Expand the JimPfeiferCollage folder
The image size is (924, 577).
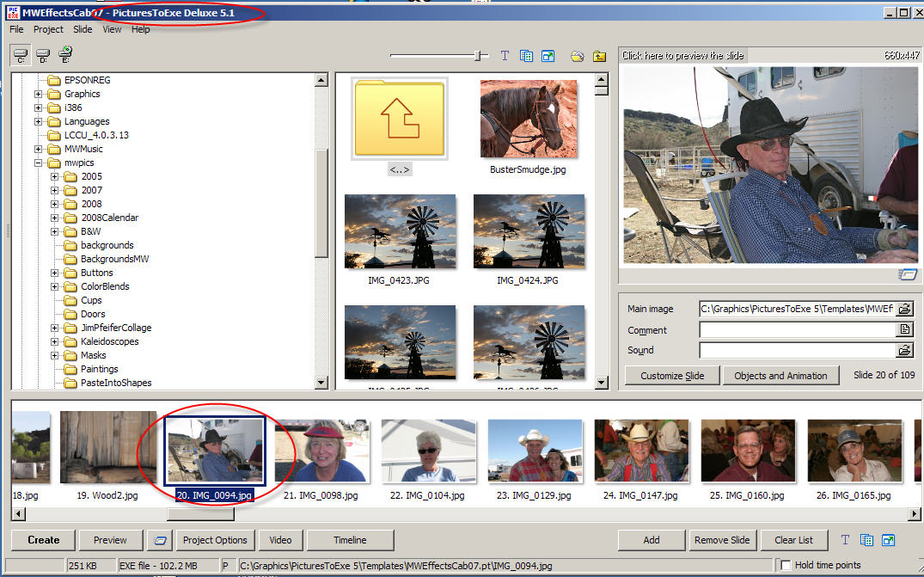[55, 328]
